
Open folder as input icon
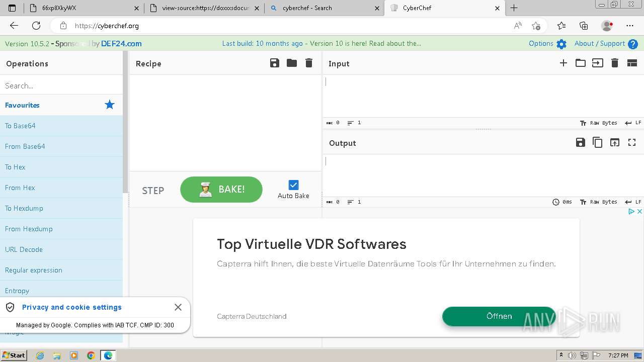[x=581, y=63]
